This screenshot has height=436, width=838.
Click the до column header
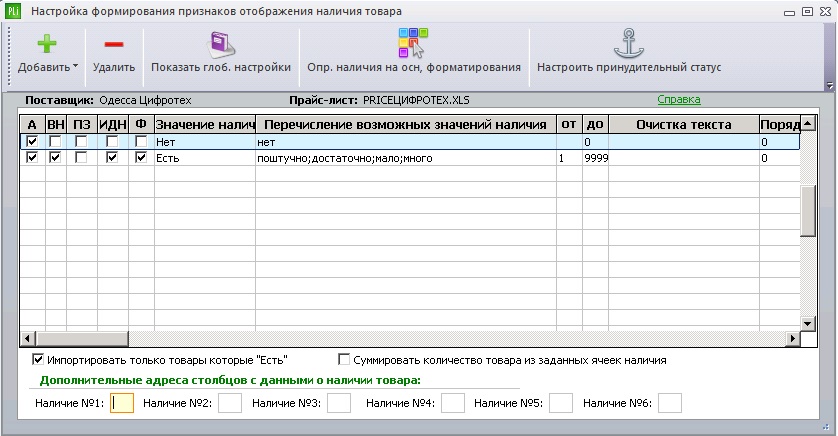(x=595, y=124)
